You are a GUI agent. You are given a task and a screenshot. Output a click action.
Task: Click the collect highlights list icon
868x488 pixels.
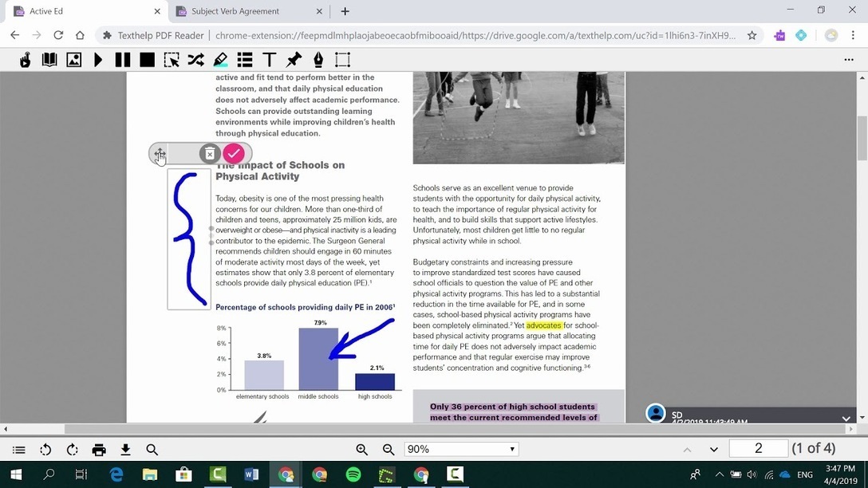[x=245, y=60]
